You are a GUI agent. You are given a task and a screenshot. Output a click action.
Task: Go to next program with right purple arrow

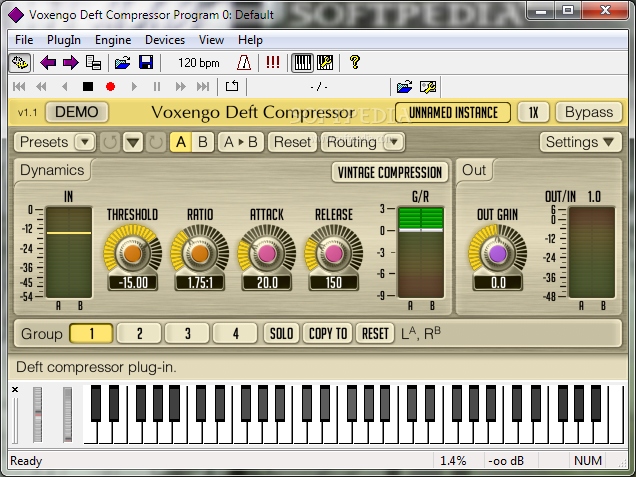71,63
